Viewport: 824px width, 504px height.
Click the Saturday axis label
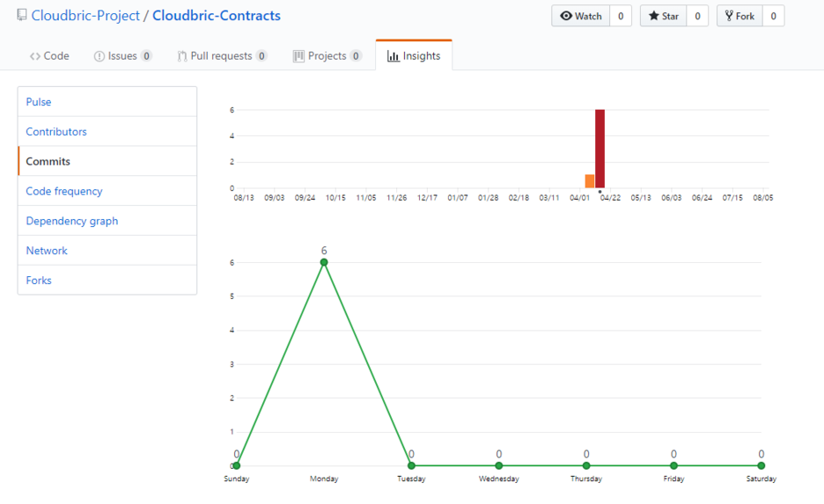click(761, 478)
